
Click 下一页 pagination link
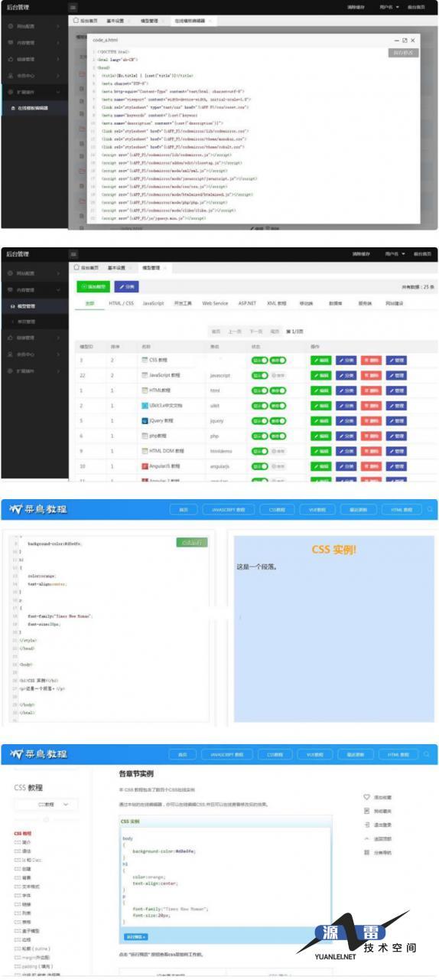tap(255, 331)
